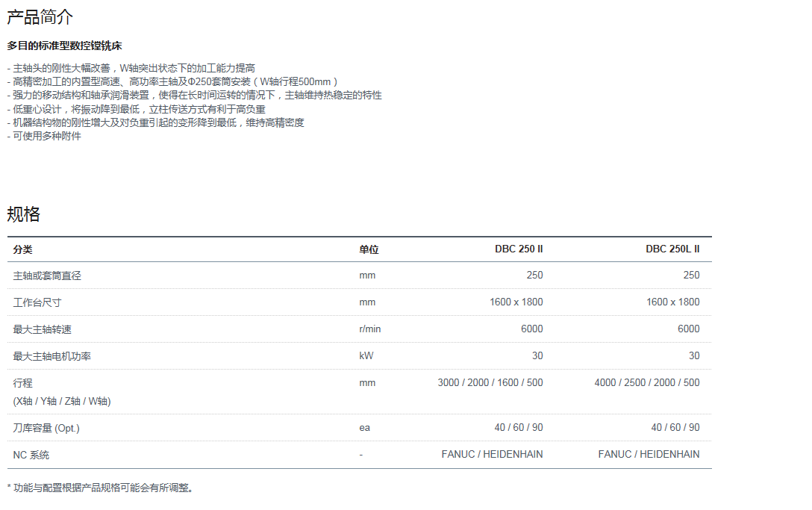Select the 工作台尺寸 row label
The height and width of the screenshot is (510, 812).
37,302
